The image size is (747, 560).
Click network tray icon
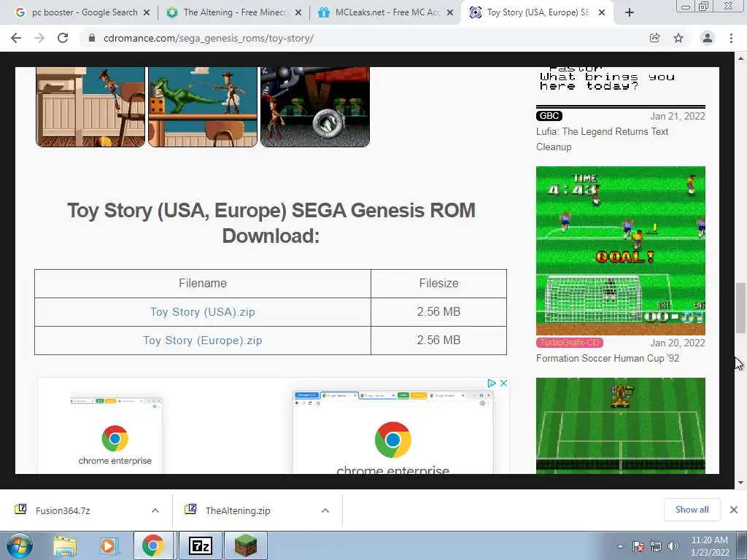click(656, 546)
